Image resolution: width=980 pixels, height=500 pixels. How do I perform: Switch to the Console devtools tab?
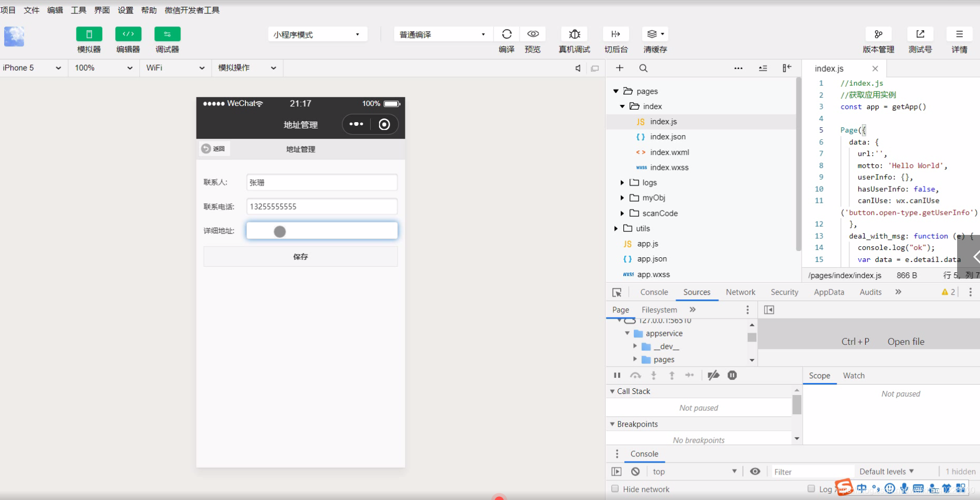654,292
